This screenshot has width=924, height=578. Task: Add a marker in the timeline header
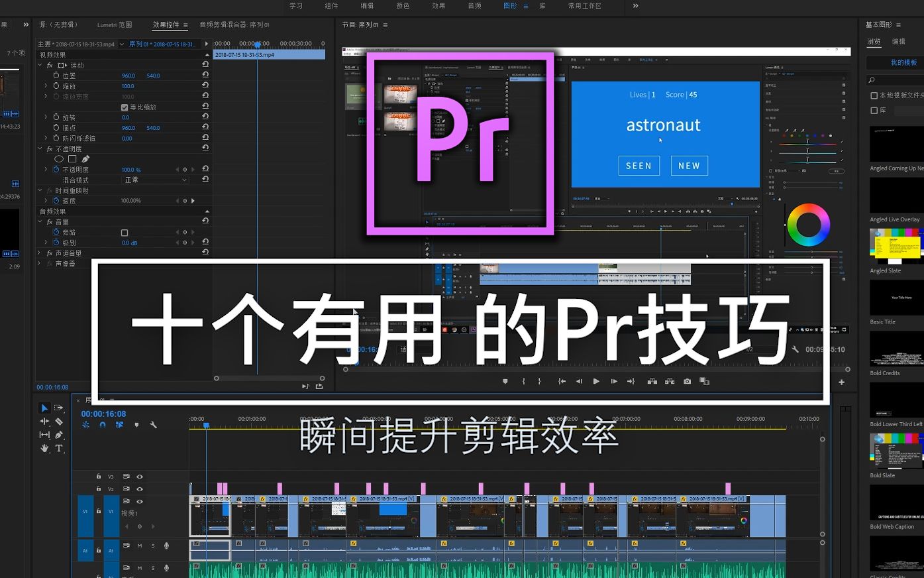[136, 425]
